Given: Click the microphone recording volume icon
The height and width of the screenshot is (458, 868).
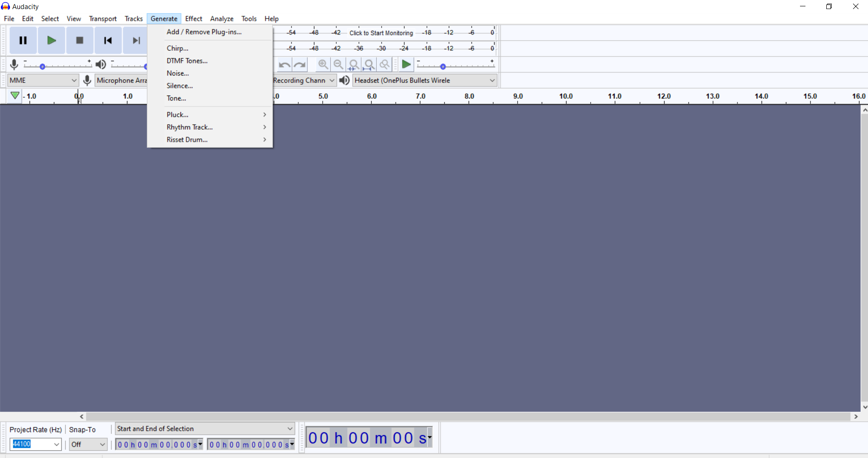Looking at the screenshot, I should [x=14, y=65].
